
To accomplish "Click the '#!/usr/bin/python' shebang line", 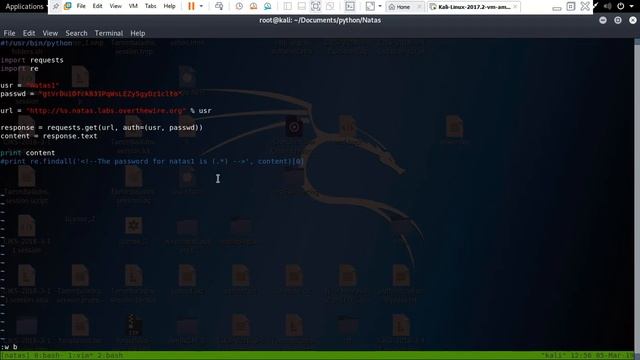I will [x=36, y=43].
